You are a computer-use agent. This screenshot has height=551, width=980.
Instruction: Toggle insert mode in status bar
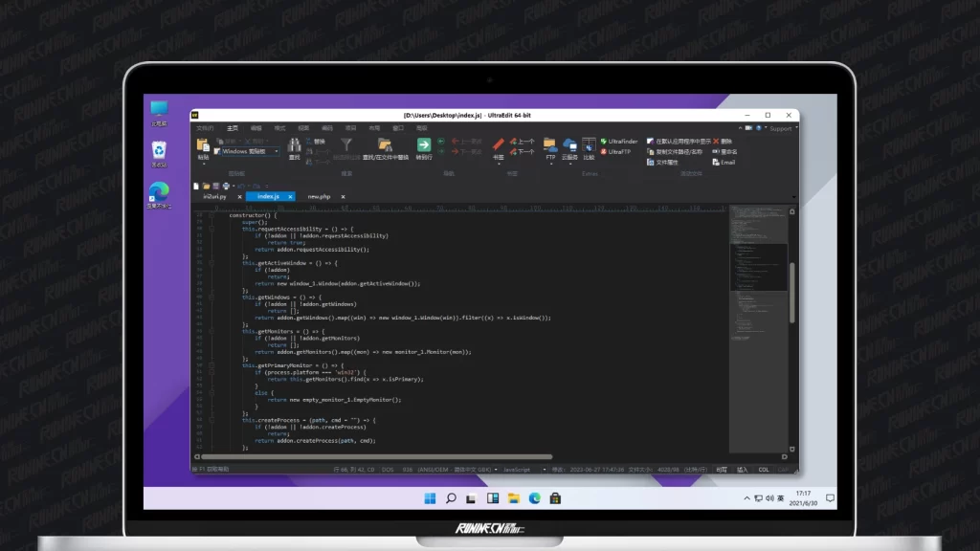pos(743,470)
